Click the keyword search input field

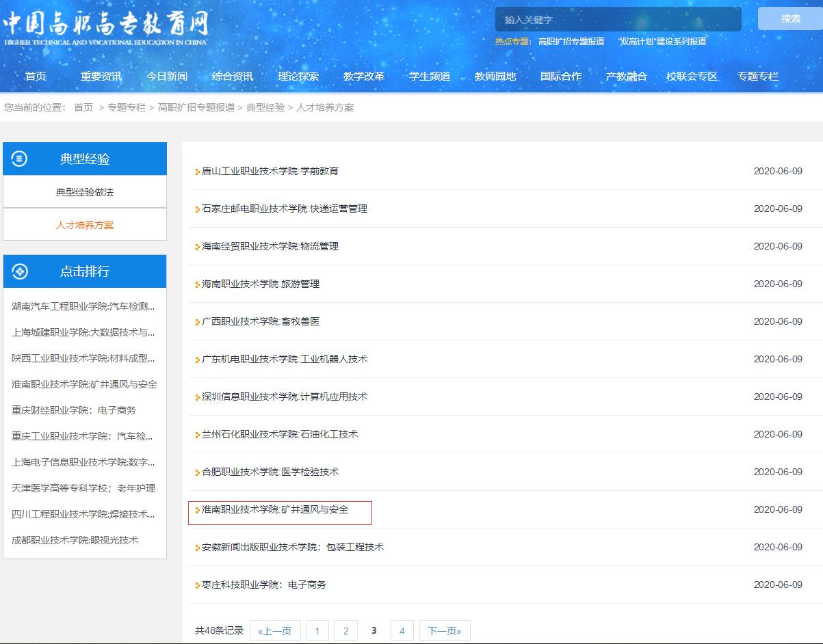[617, 20]
